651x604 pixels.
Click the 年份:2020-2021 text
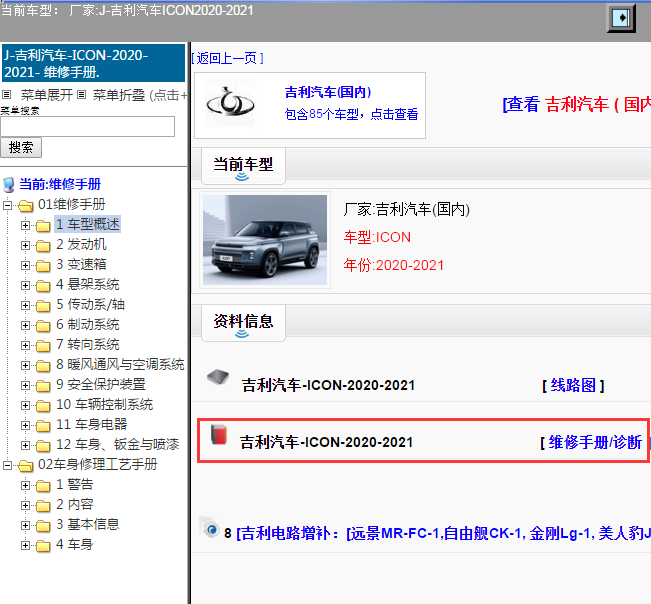[x=394, y=265]
